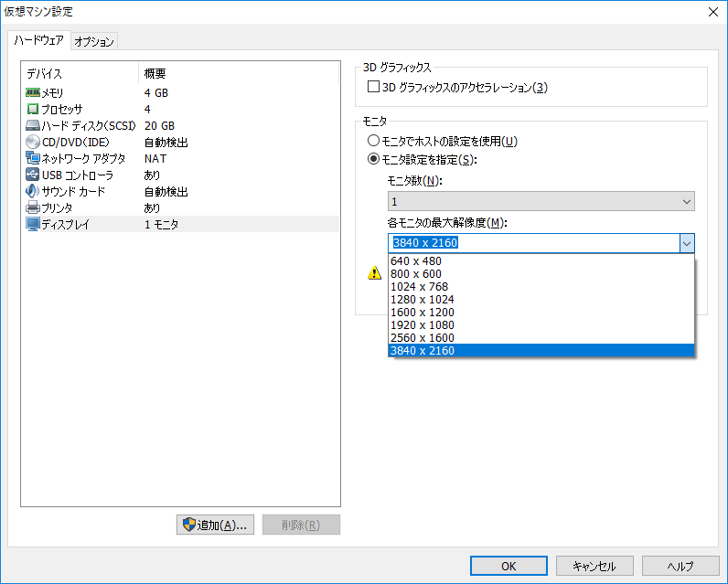The image size is (728, 584).
Task: Click the disabled 削除(R) button
Action: click(x=301, y=525)
